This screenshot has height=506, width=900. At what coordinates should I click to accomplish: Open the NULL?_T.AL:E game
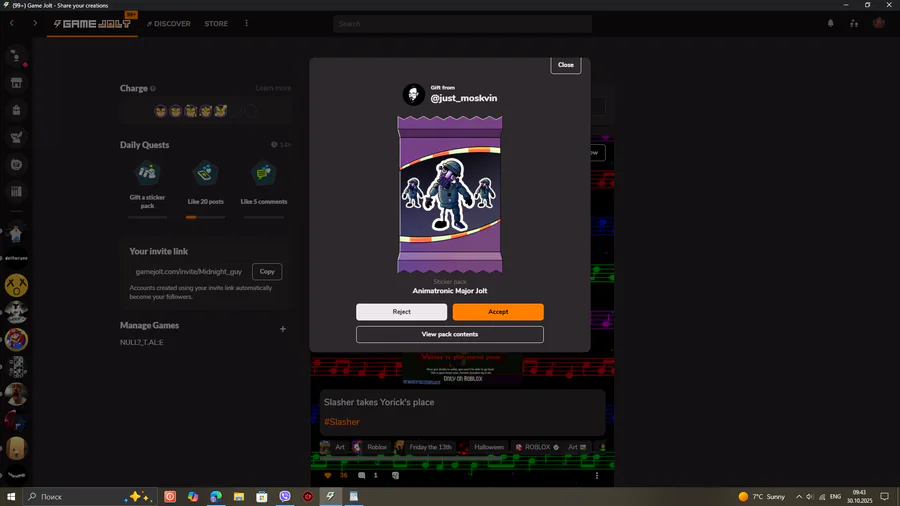(142, 342)
